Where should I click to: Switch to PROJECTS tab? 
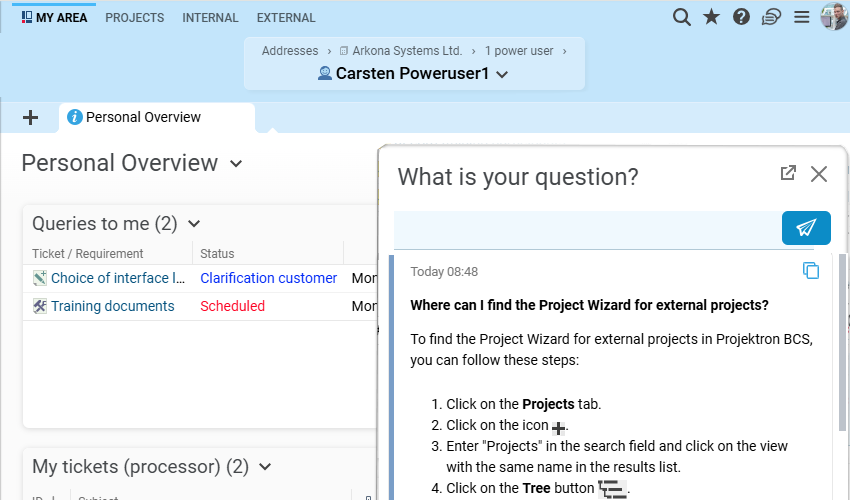pos(134,18)
